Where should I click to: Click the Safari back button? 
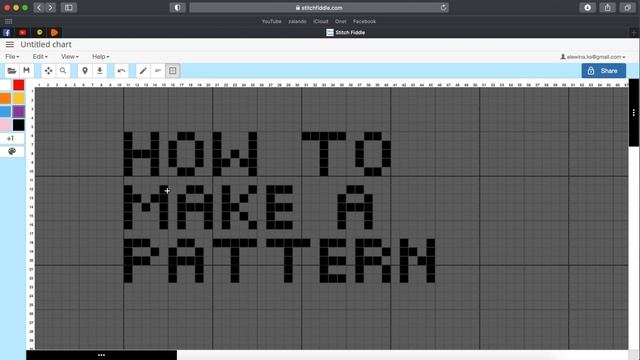coord(39,8)
